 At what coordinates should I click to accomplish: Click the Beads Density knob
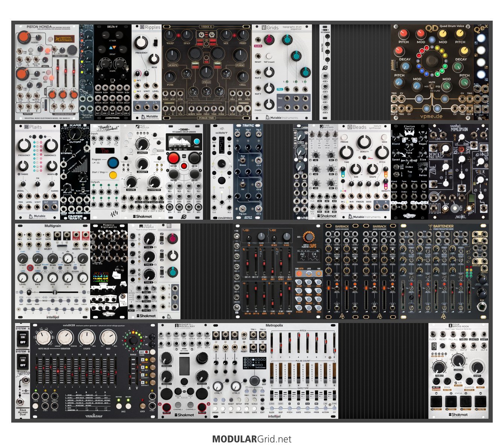pyautogui.click(x=363, y=142)
